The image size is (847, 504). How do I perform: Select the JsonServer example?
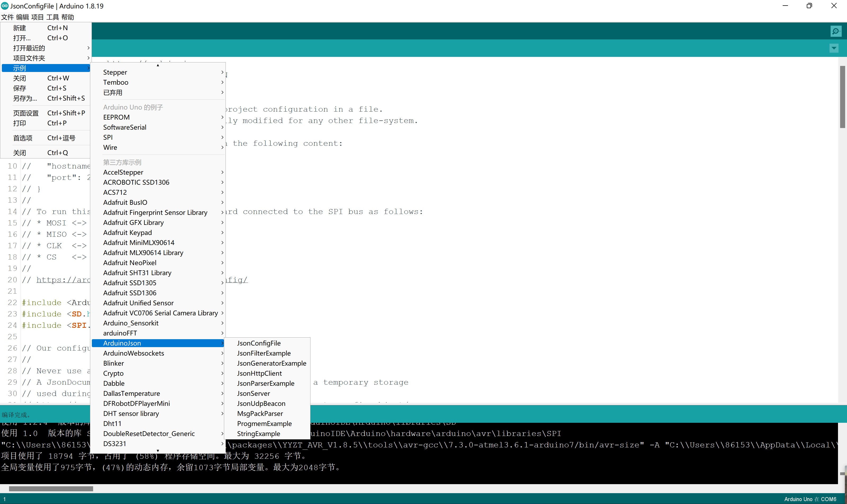pos(254,393)
